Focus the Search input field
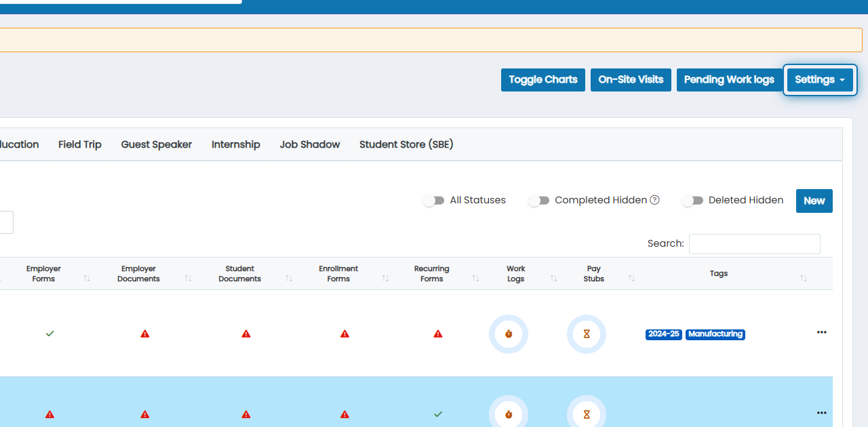Viewport: 868px width, 427px height. pos(755,244)
